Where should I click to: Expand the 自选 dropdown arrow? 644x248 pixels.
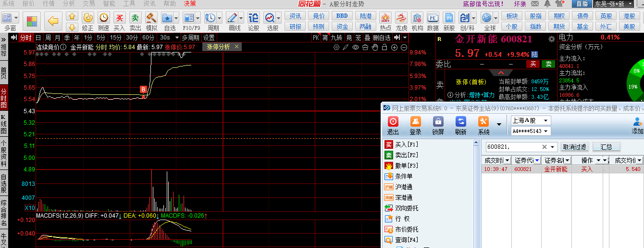tap(176, 19)
